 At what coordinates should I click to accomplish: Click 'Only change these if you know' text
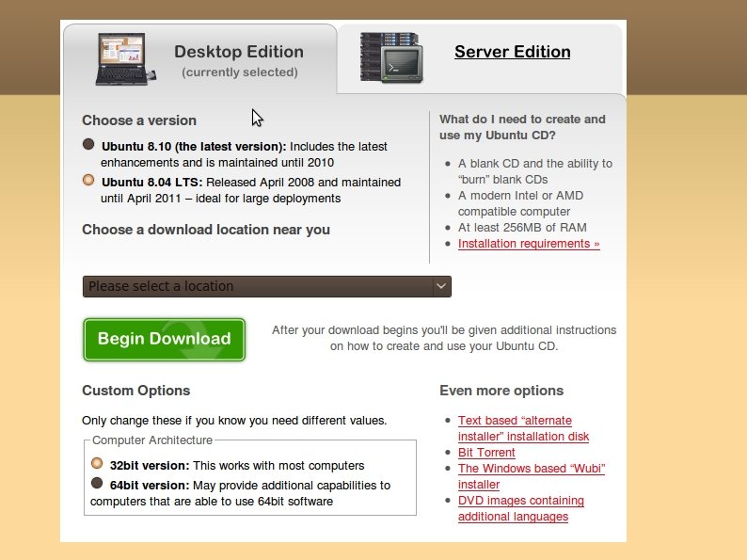coord(234,421)
